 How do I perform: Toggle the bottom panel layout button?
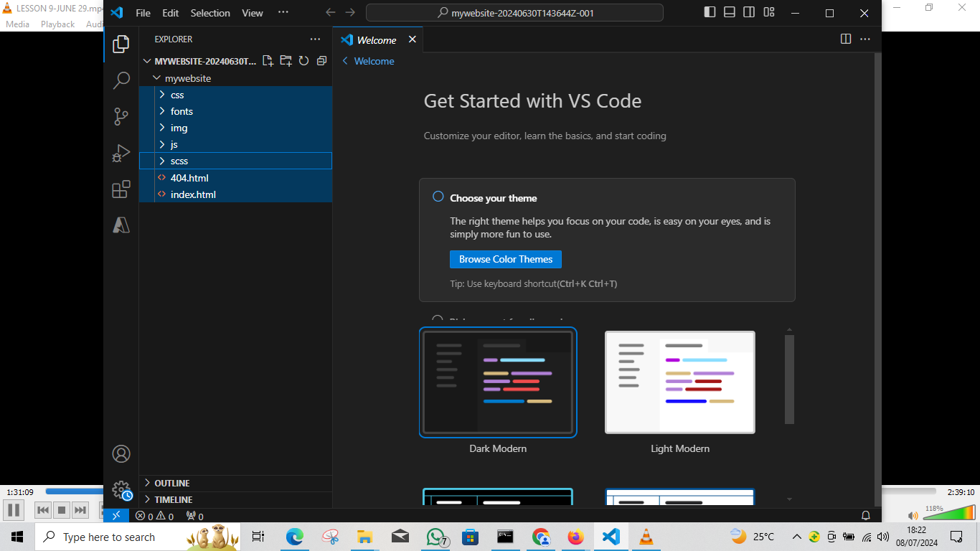click(730, 12)
